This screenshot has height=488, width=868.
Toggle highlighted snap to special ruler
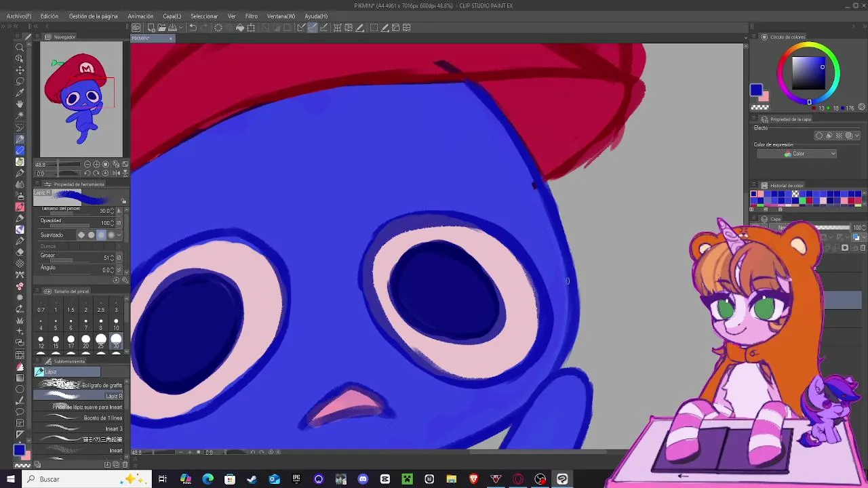click(x=313, y=28)
